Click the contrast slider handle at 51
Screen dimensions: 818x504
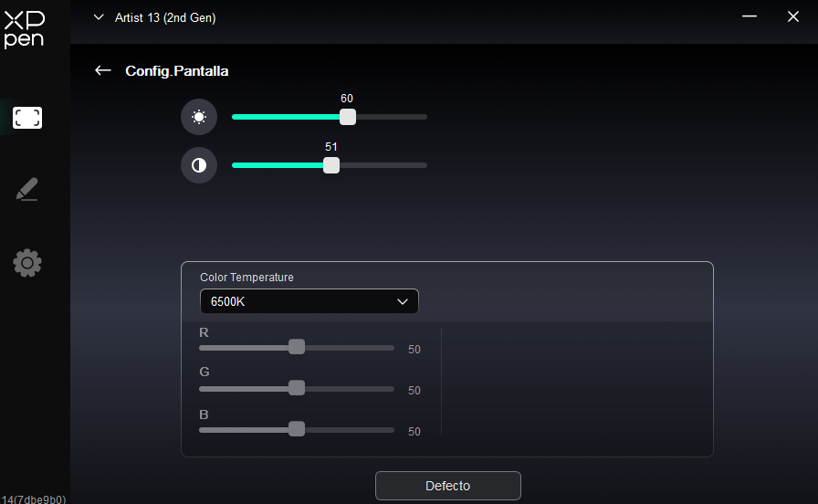pyautogui.click(x=331, y=165)
